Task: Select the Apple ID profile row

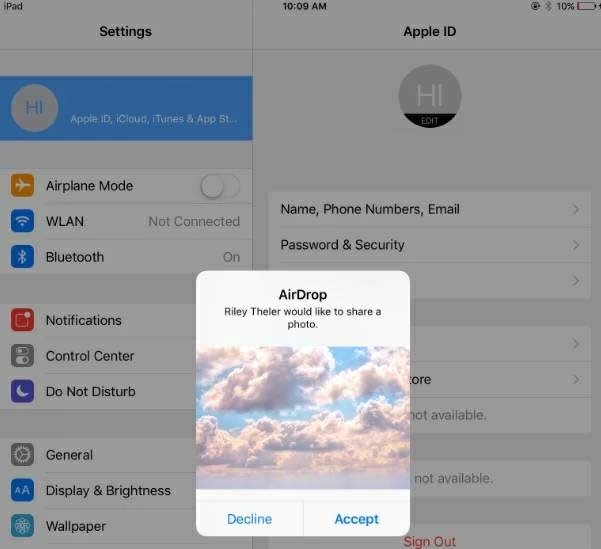Action: 126,109
